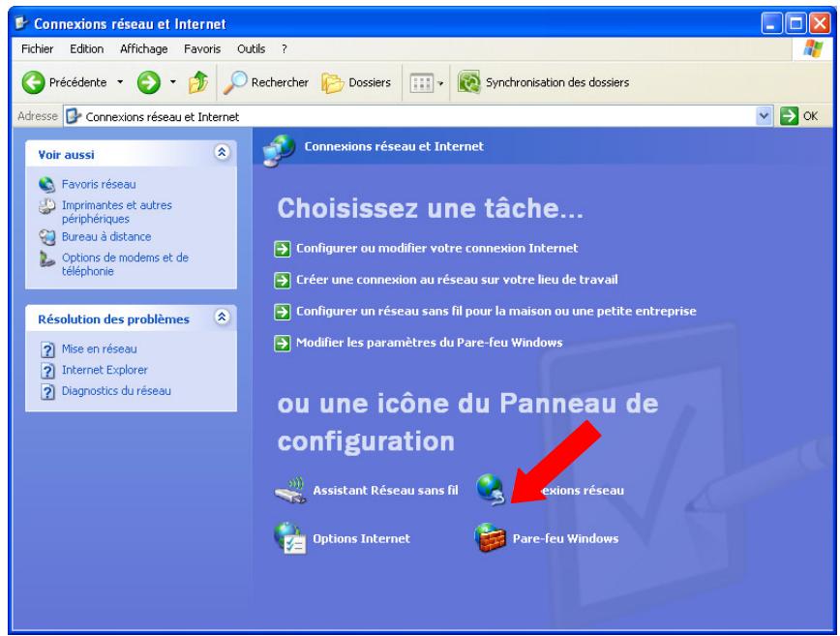Click the green forward arrow button
Viewport: 840px width, 636px height.
(148, 82)
